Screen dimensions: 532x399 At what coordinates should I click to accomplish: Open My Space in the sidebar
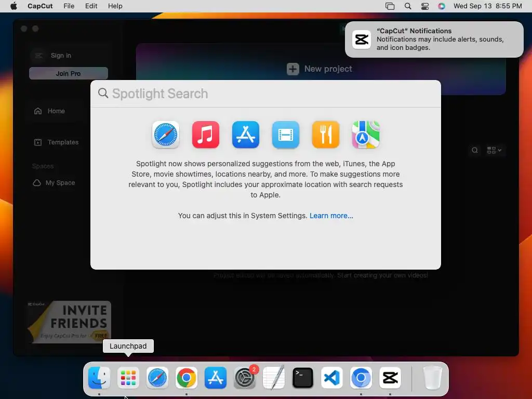[x=54, y=183]
